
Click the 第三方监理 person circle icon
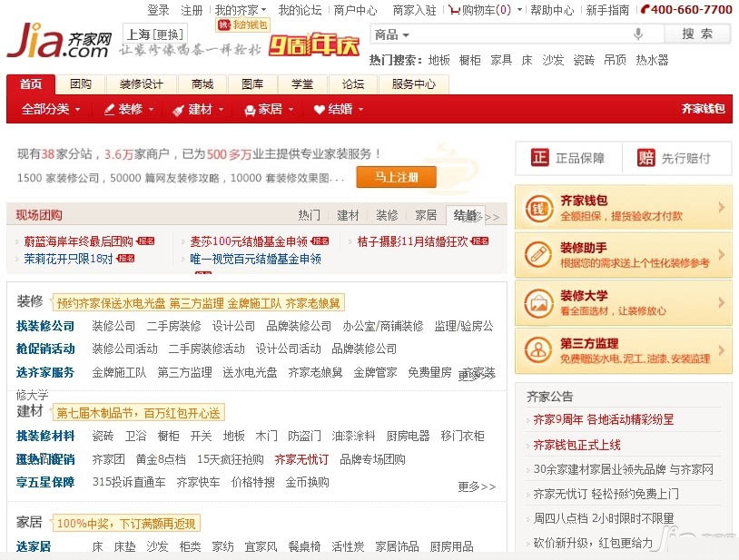pyautogui.click(x=538, y=350)
